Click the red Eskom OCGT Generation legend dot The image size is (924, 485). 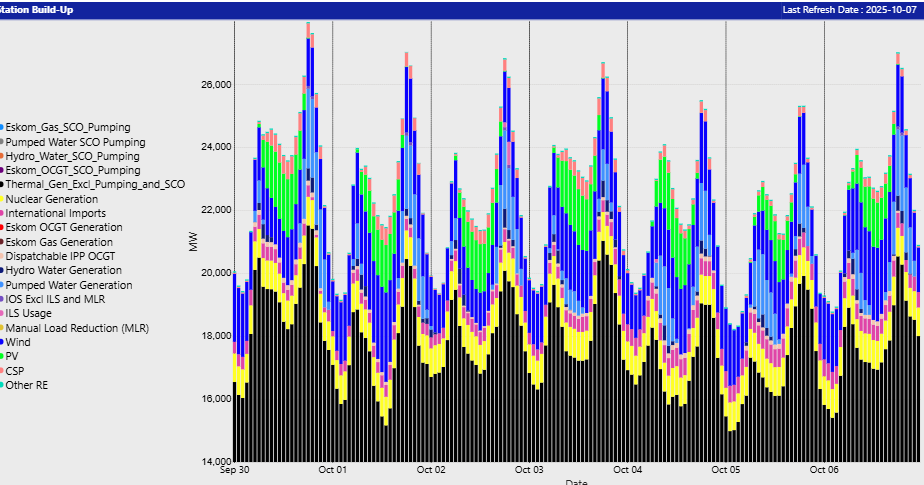coord(2,227)
